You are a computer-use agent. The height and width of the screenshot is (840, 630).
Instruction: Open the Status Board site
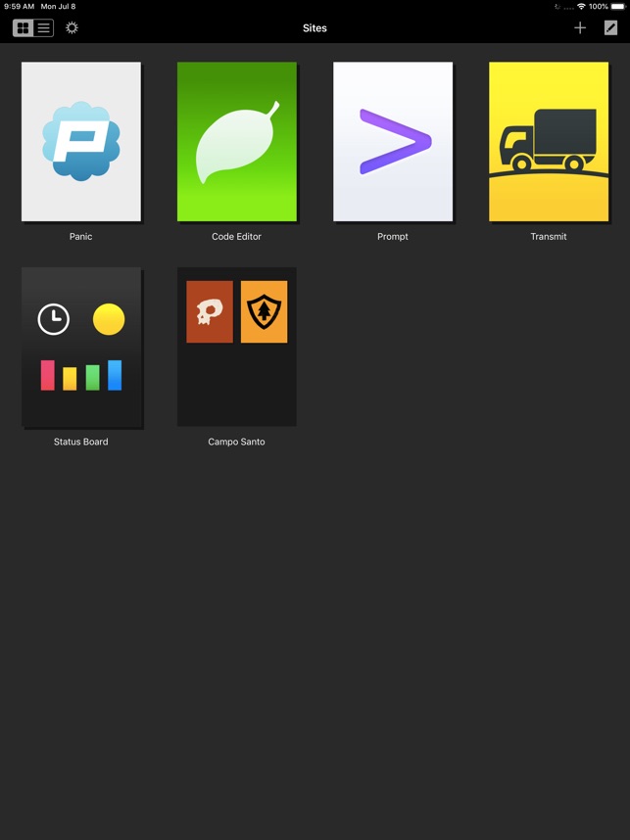81,347
